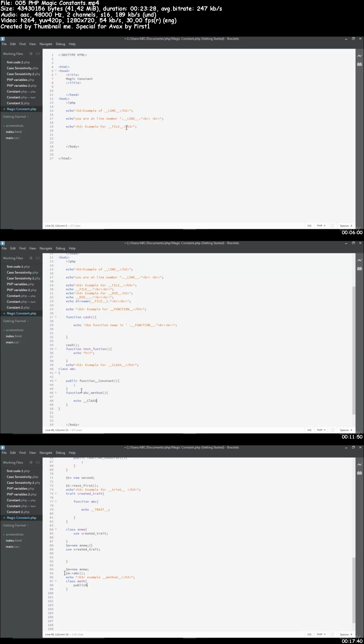Click the linting status circle in top frame
364x644 pixels.
point(332,226)
